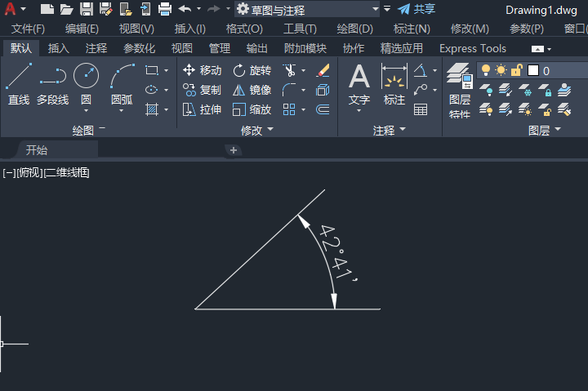Click the Fillet icon
588x391 pixels.
pyautogui.click(x=289, y=90)
